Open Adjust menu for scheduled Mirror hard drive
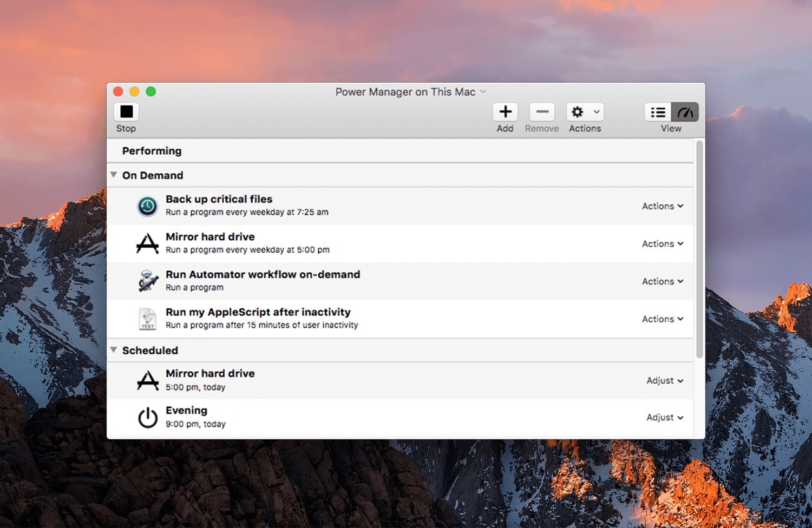This screenshot has width=812, height=528. (x=665, y=381)
